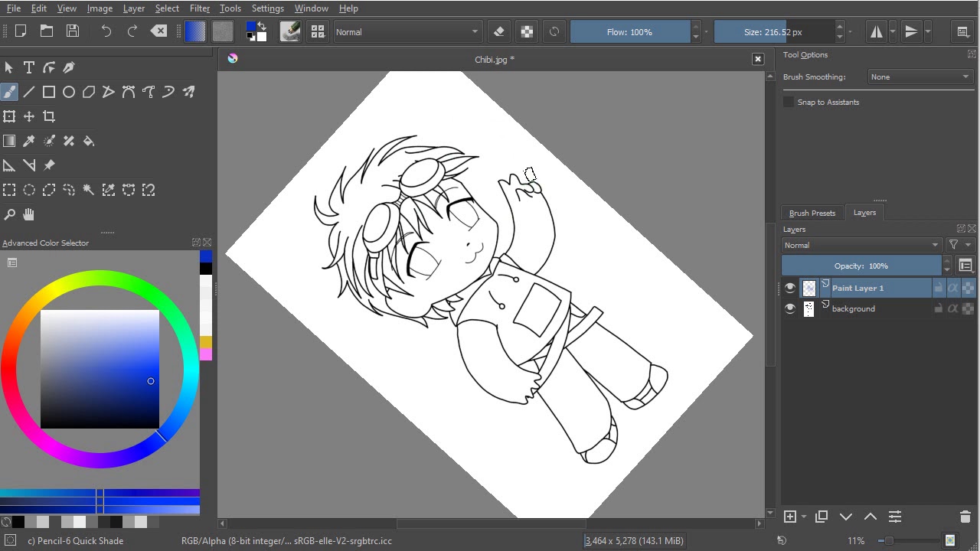The image size is (980, 551).
Task: Open the vertical mirror options arrow
Action: click(x=928, y=31)
